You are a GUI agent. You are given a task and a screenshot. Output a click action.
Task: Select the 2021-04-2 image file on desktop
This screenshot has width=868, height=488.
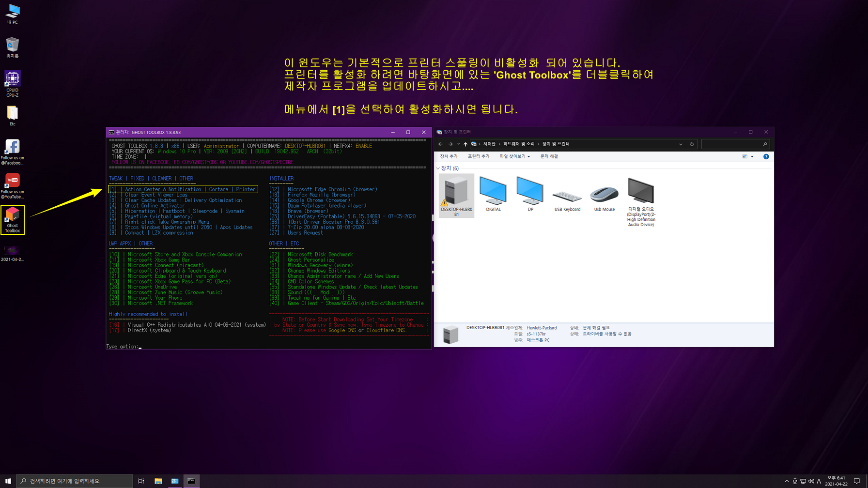(x=12, y=253)
